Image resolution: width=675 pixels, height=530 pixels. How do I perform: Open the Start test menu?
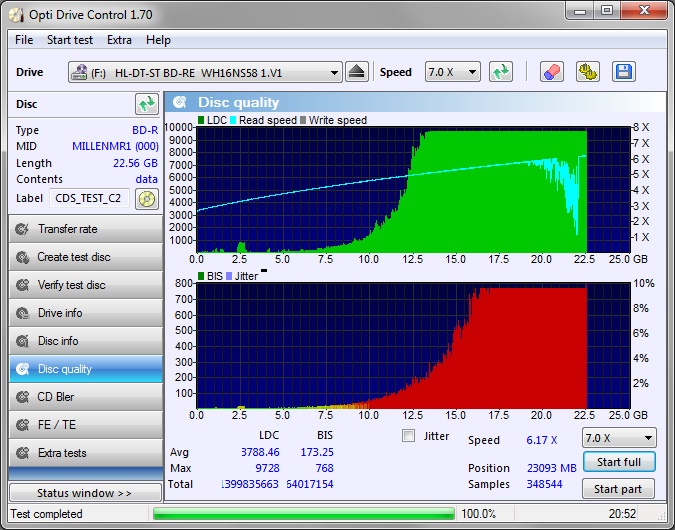(x=70, y=40)
